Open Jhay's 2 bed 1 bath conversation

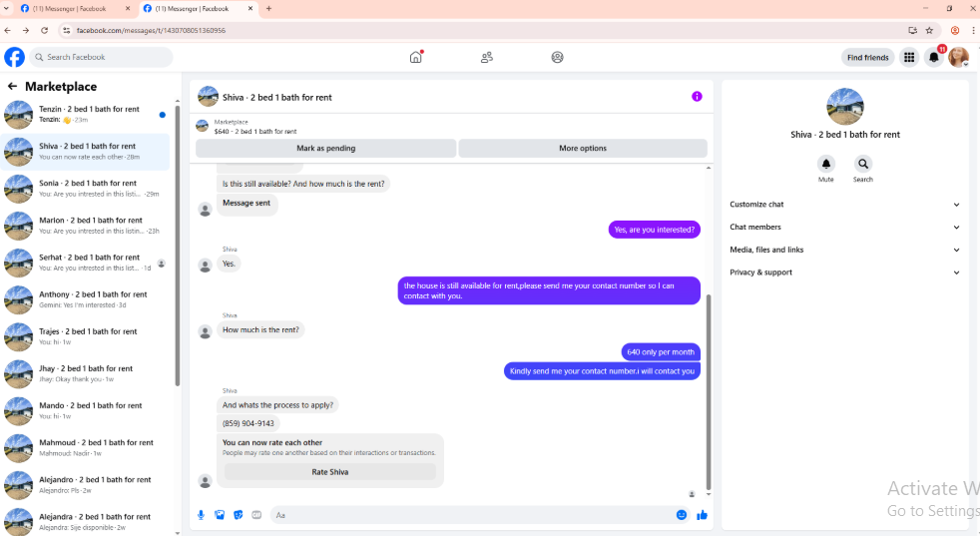tap(86, 373)
